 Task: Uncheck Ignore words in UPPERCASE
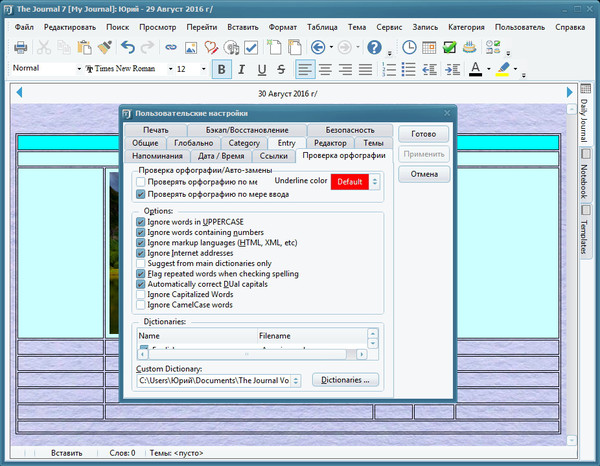tap(141, 221)
